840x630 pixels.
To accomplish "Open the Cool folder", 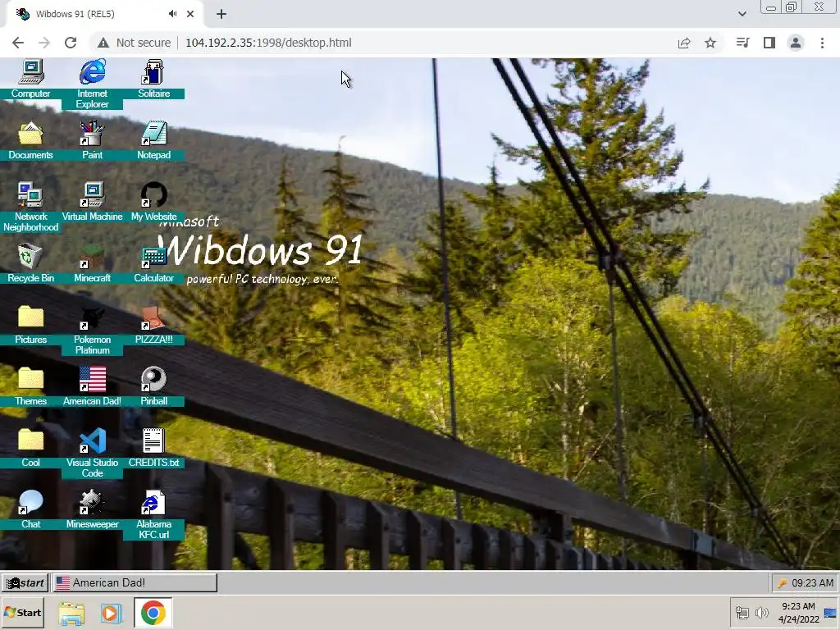I will (30, 449).
